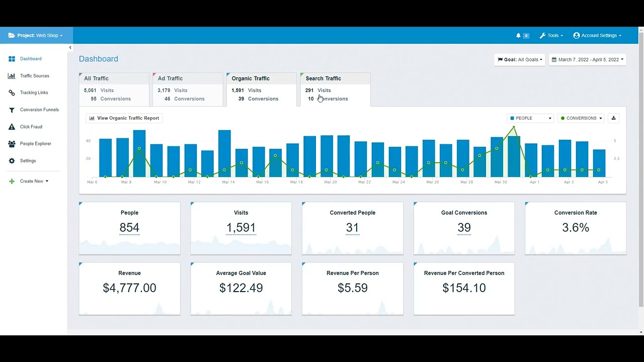Open the date range picker dropdown
Viewport: 644px width, 362px height.
tap(587, 59)
